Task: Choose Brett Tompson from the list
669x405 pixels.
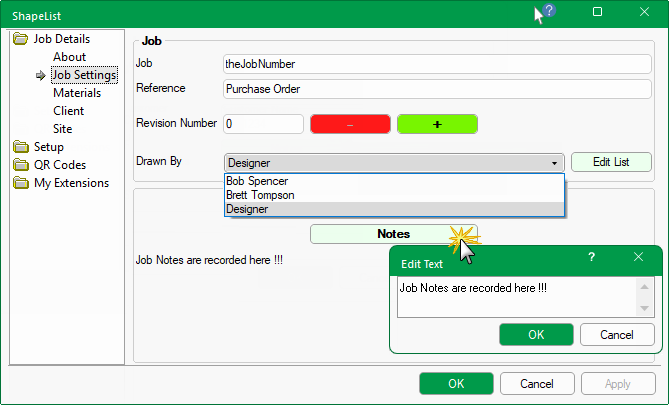Action: (394, 195)
